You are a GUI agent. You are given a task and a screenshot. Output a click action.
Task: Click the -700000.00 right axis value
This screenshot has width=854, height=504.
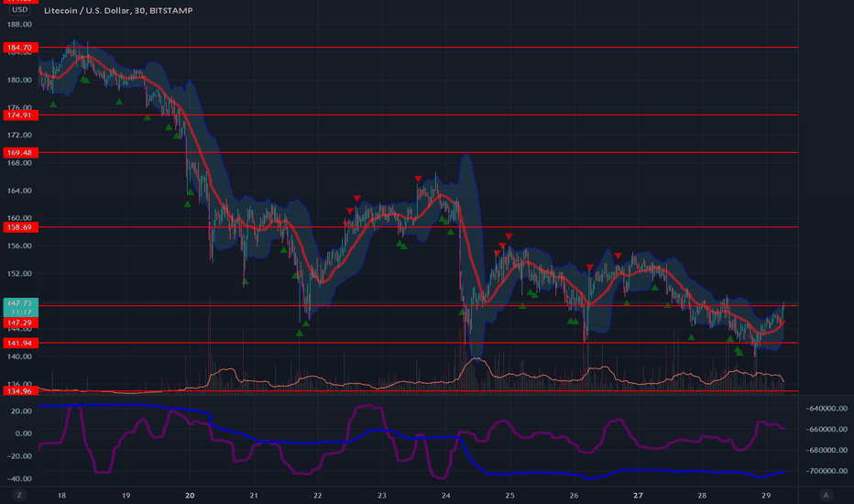pyautogui.click(x=827, y=471)
